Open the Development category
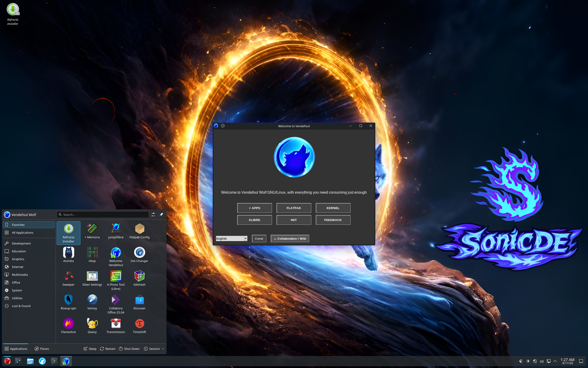 pyautogui.click(x=29, y=243)
